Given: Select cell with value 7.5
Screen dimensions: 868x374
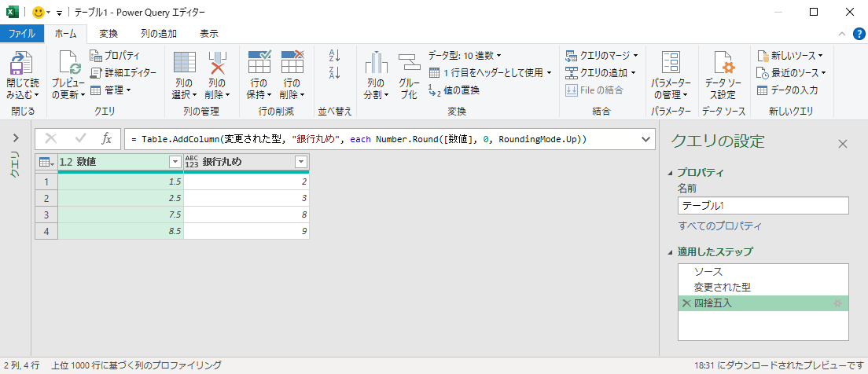Looking at the screenshot, I should (x=120, y=214).
